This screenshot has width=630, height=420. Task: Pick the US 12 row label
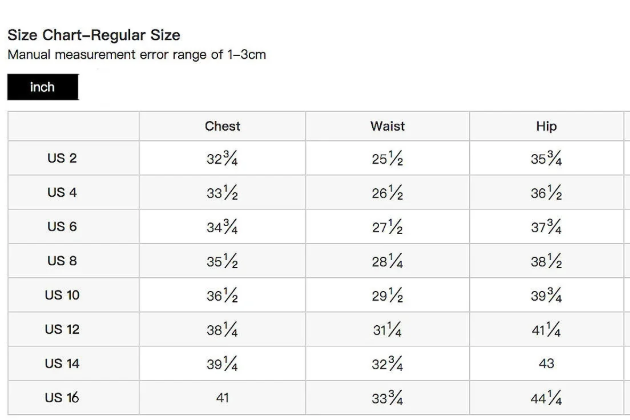[62, 329]
